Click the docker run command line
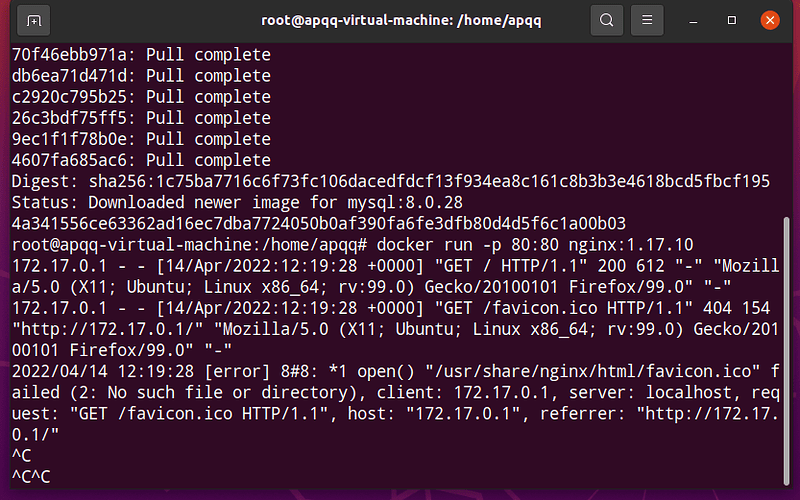This screenshot has width=800, height=500. point(353,245)
